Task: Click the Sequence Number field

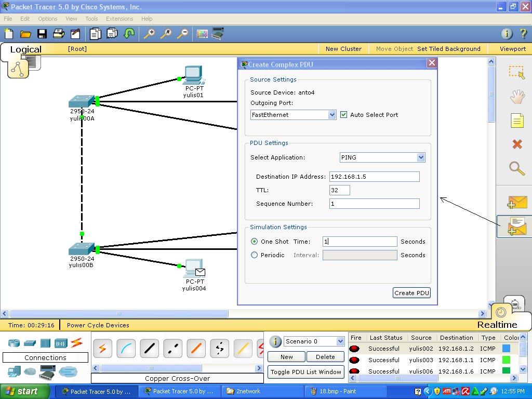Action: tap(374, 204)
